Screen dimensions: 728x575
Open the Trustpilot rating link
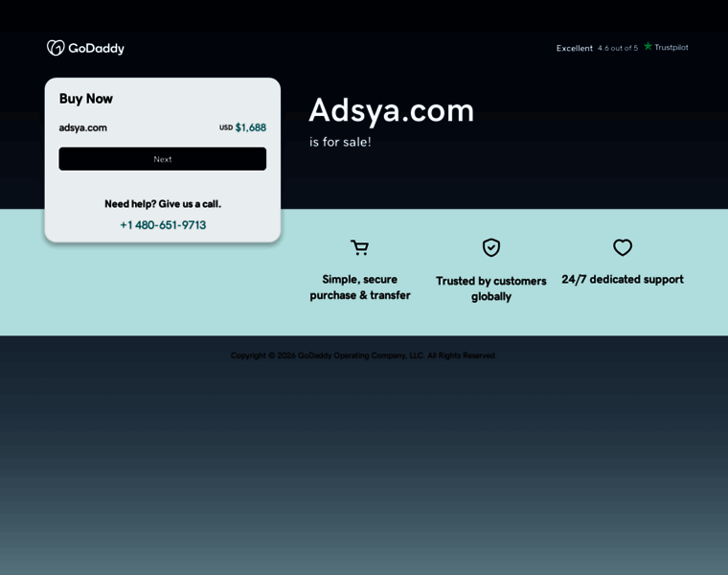pos(622,47)
